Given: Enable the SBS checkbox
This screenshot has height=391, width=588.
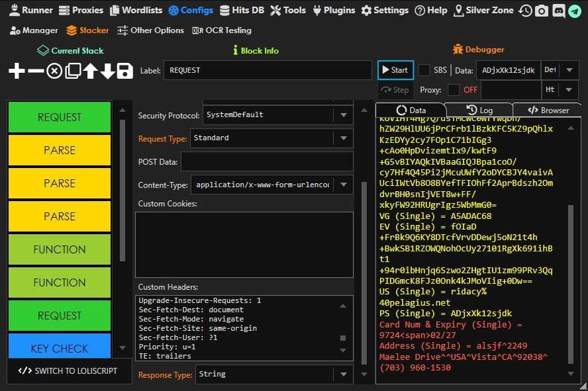Looking at the screenshot, I should tap(424, 70).
